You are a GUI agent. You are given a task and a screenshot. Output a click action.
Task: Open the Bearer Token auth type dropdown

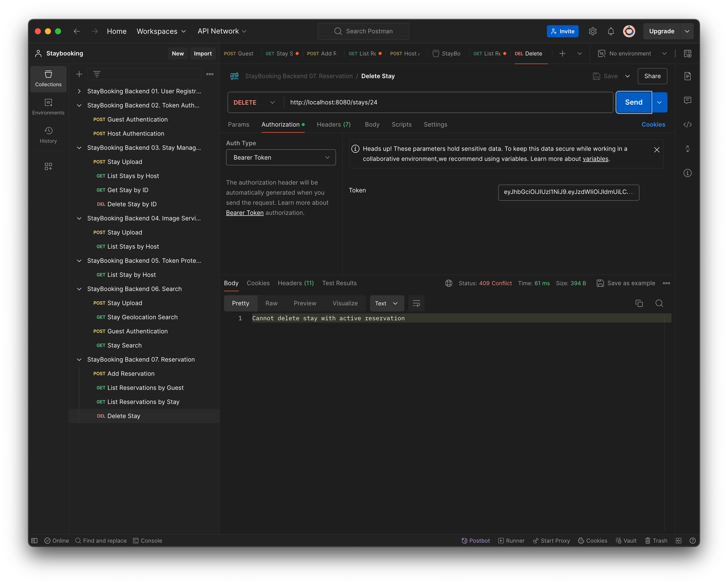click(281, 157)
